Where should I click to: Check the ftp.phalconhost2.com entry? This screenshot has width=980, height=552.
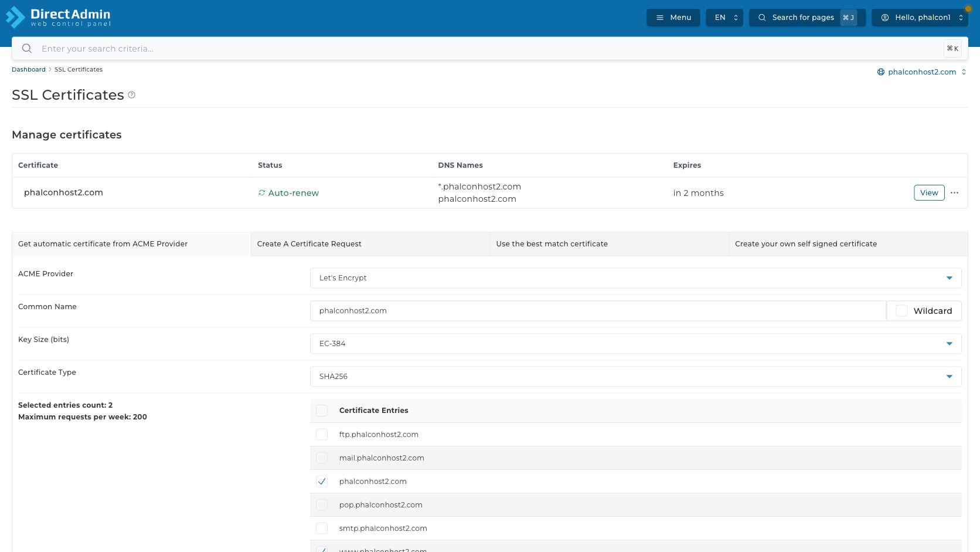(x=322, y=435)
